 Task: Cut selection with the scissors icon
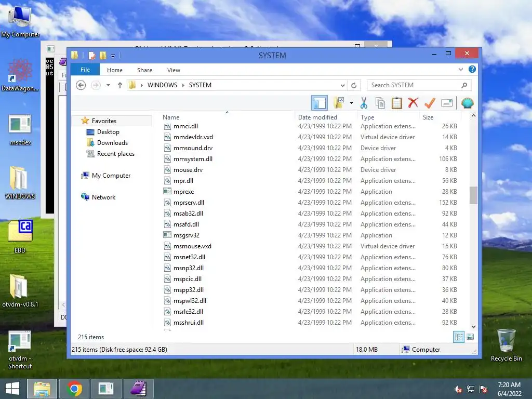point(364,103)
